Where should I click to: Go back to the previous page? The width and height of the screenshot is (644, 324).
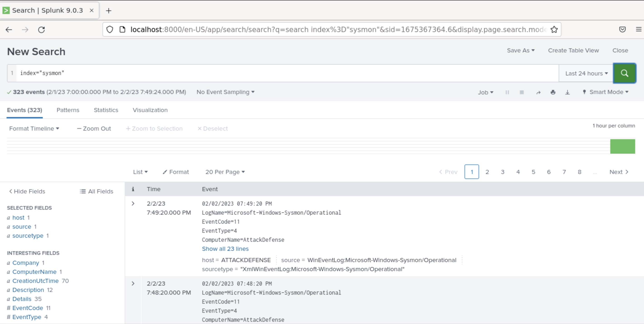coord(9,30)
